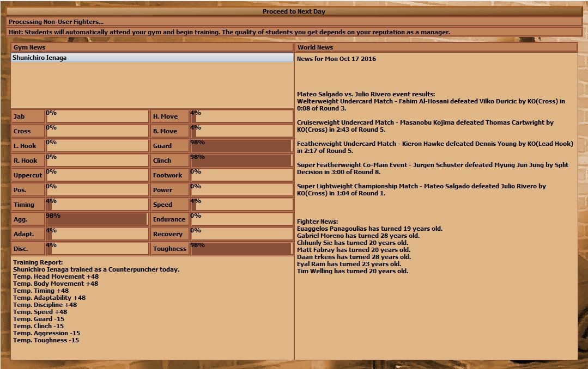Click the Guard progress bar at 98%
This screenshot has height=369, width=588.
pyautogui.click(x=241, y=146)
